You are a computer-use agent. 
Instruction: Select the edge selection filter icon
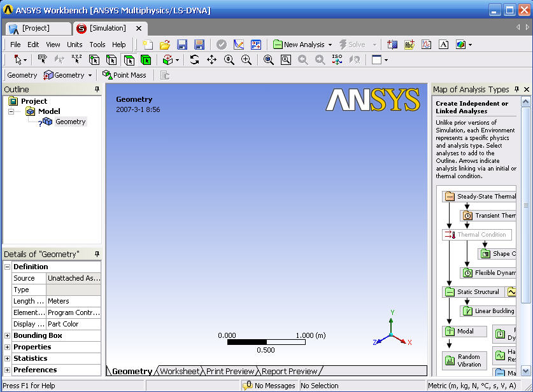pos(111,60)
